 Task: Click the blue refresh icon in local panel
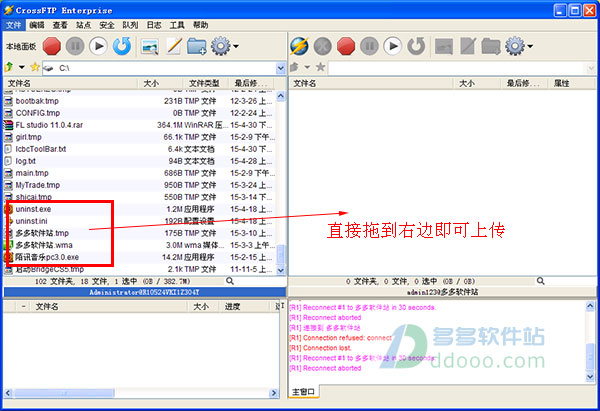pos(122,46)
